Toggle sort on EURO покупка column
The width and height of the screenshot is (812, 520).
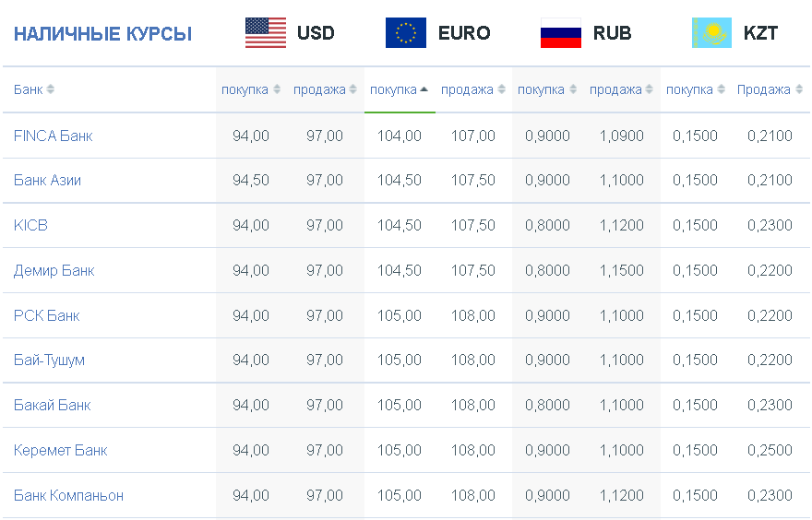click(x=400, y=89)
